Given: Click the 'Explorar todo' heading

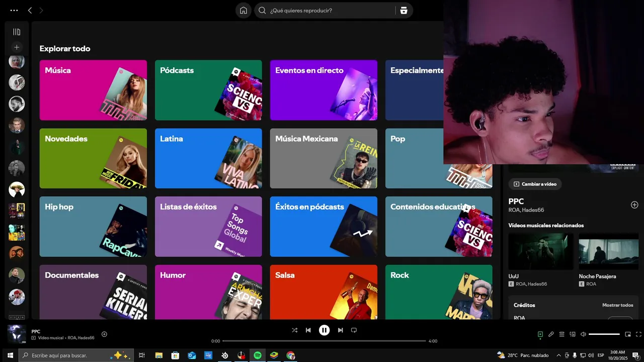Looking at the screenshot, I should point(65,49).
